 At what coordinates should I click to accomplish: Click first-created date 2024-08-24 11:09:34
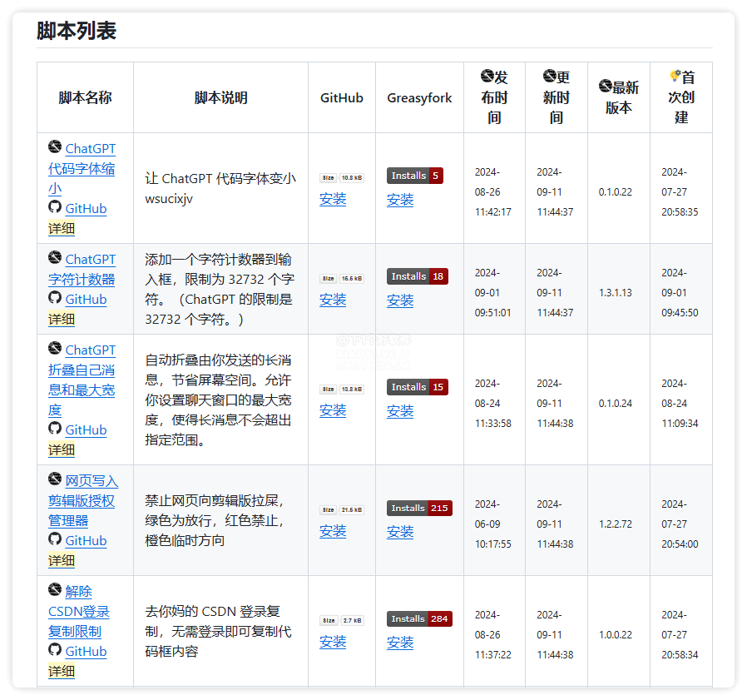point(680,403)
